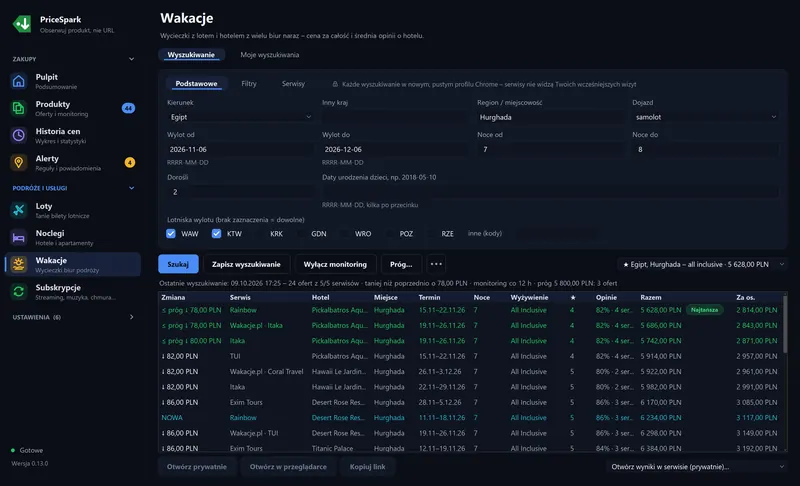Sort by the Termin column header
Viewport: 800px width, 486px height.
pos(430,297)
